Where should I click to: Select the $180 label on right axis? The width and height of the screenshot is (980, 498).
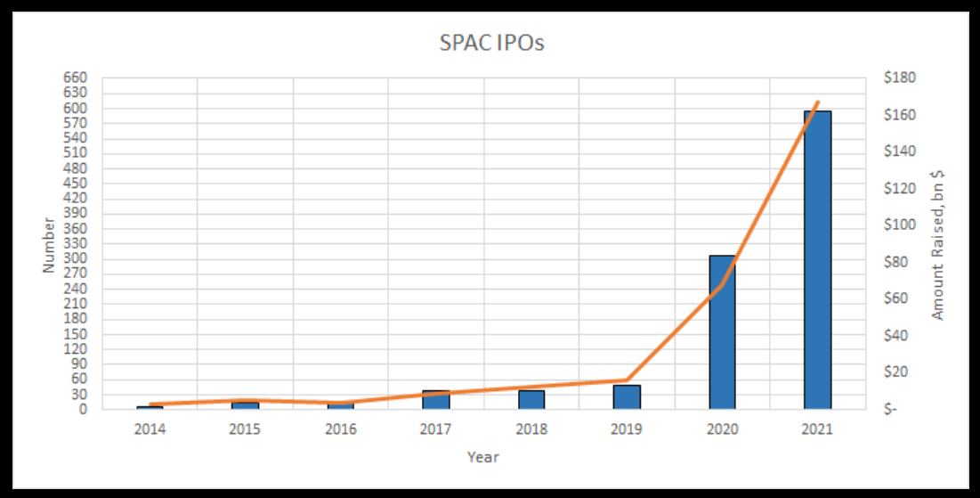click(x=899, y=78)
